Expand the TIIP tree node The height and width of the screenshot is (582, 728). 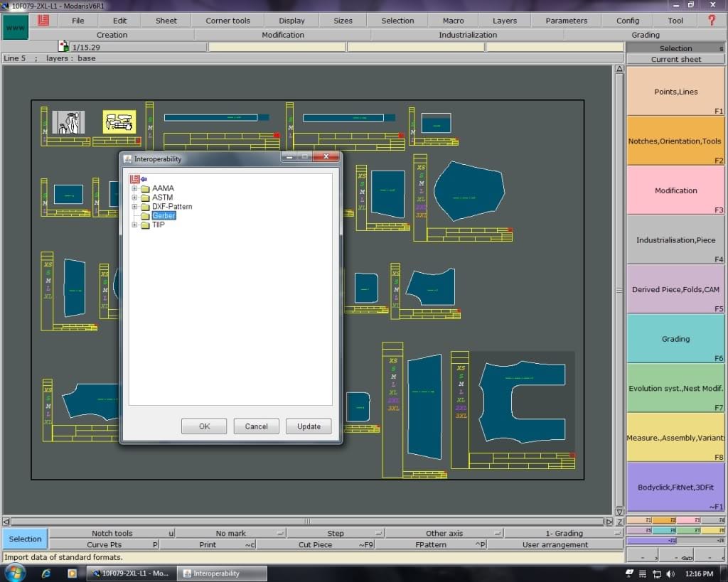click(x=134, y=225)
